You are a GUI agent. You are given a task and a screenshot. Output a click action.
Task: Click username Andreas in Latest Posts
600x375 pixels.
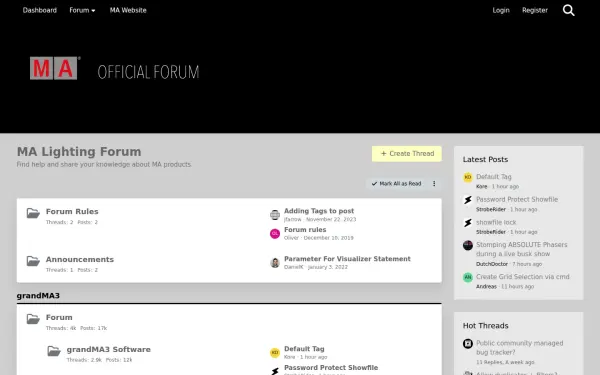click(x=486, y=287)
